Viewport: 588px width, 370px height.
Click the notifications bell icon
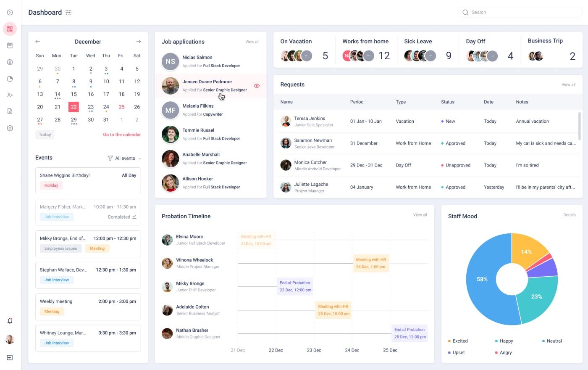(x=10, y=321)
